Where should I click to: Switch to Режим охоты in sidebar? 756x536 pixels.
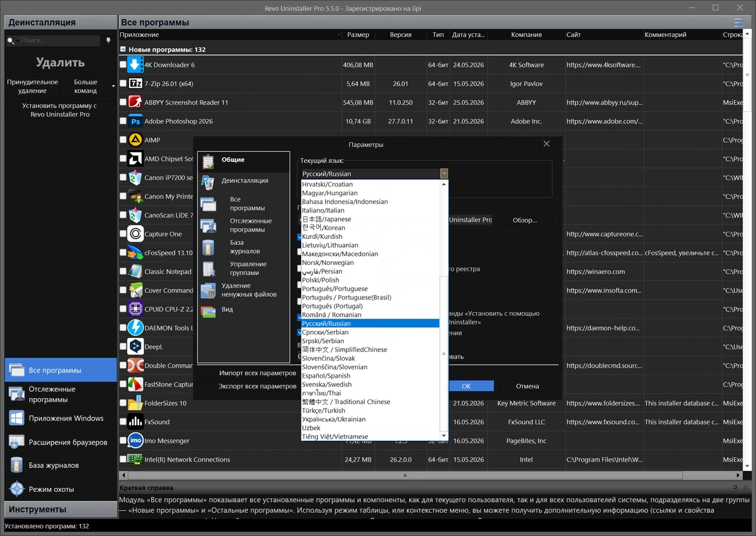60,489
